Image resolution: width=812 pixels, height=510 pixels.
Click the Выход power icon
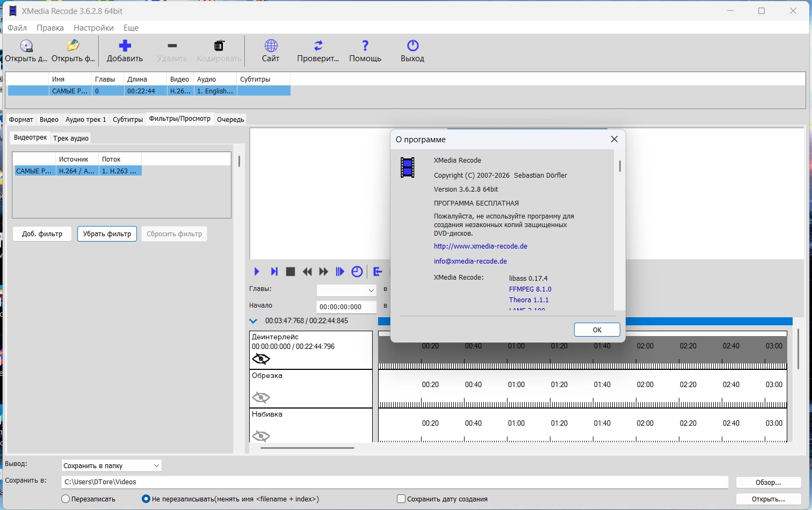point(412,46)
